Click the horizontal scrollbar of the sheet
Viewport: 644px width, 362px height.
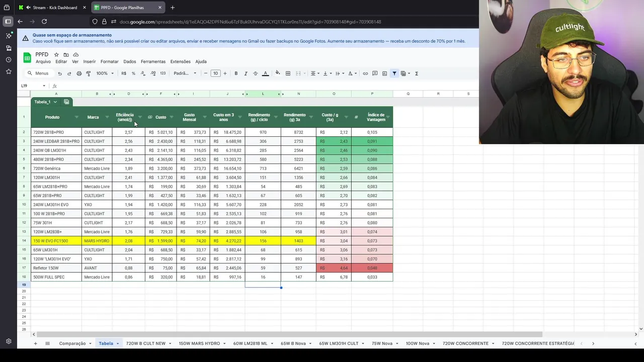289,334
